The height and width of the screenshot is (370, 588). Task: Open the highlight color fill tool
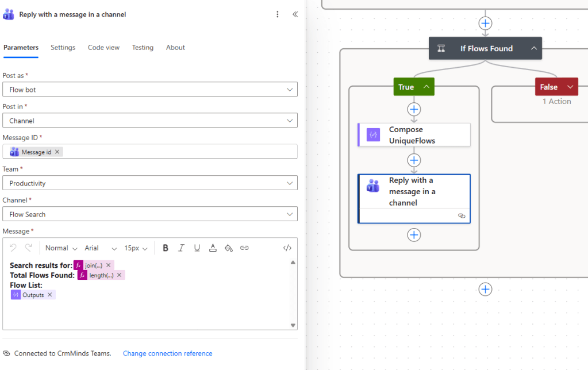pos(228,248)
